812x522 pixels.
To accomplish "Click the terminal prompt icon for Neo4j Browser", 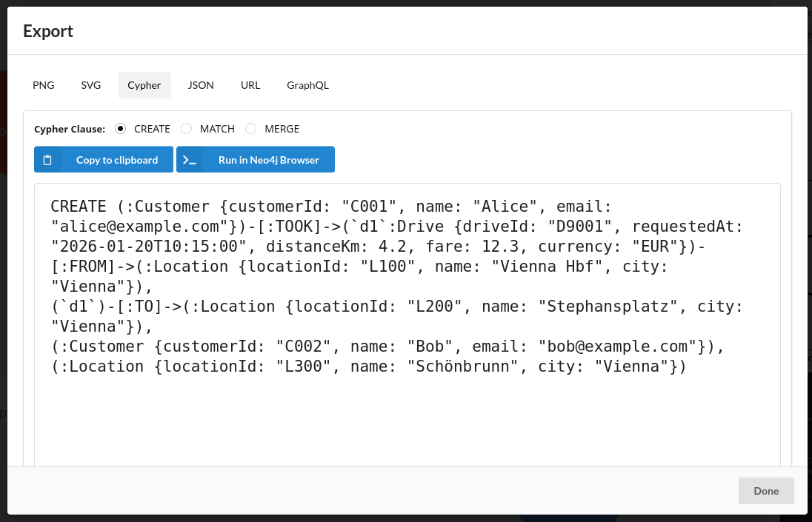I will coord(190,160).
